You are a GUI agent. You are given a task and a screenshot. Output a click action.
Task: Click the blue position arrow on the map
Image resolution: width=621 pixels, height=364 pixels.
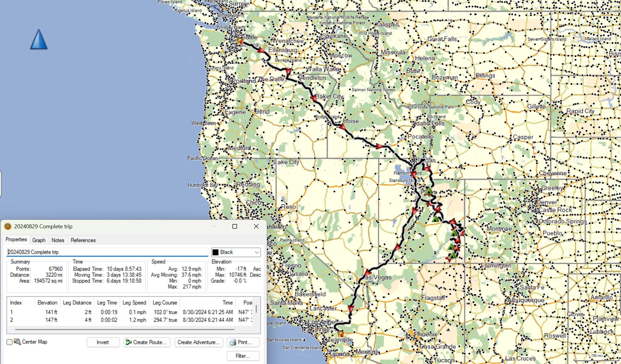click(39, 39)
